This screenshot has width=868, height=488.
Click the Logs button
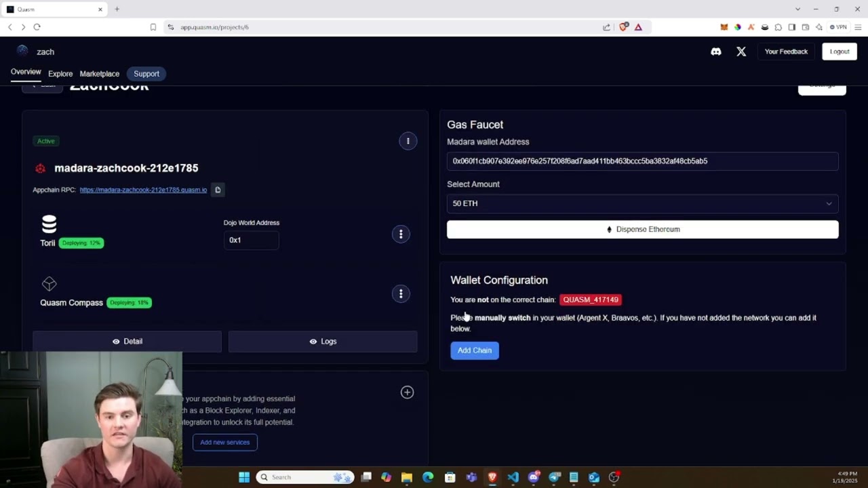323,342
